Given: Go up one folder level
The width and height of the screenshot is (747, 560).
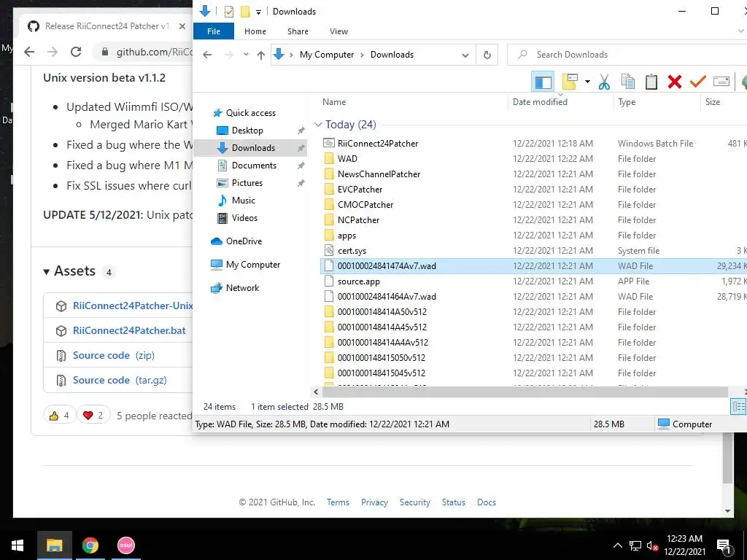Looking at the screenshot, I should (x=260, y=55).
